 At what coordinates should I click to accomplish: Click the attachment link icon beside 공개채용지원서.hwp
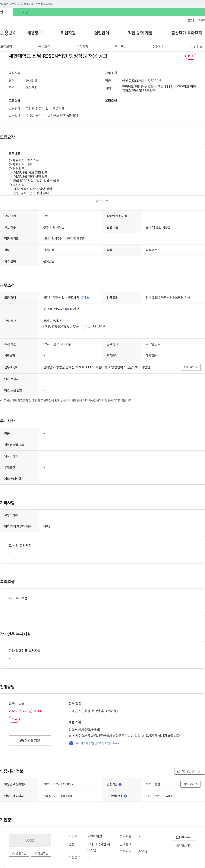pos(71,743)
